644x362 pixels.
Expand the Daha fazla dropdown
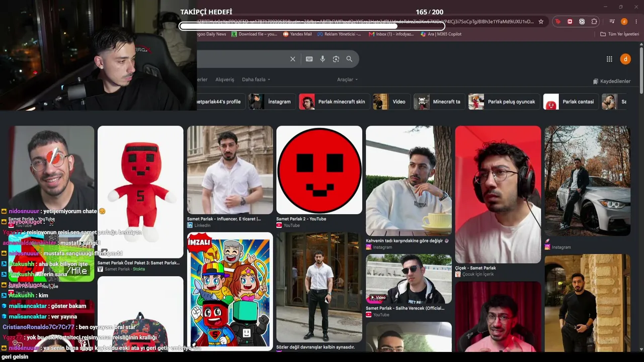pos(256,79)
